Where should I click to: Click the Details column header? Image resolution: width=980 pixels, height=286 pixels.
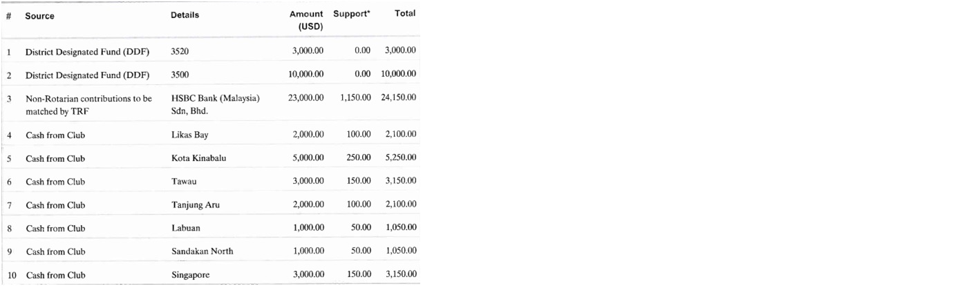click(x=185, y=15)
